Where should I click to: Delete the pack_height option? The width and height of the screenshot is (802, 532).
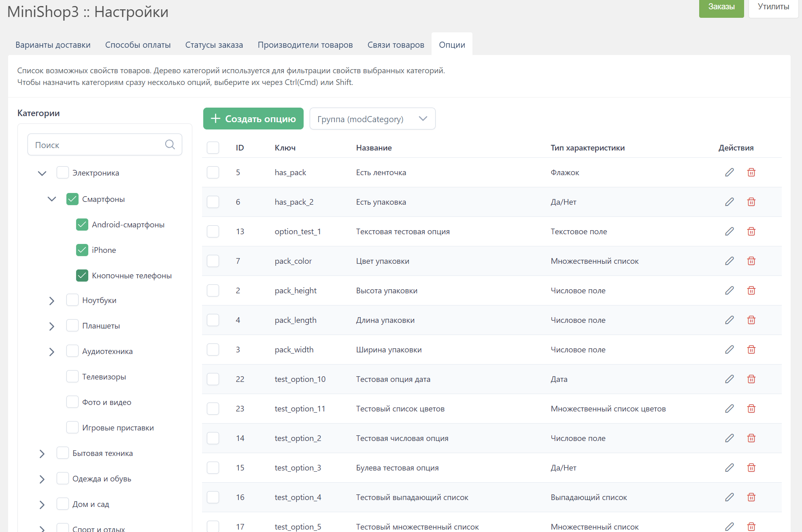pos(751,290)
